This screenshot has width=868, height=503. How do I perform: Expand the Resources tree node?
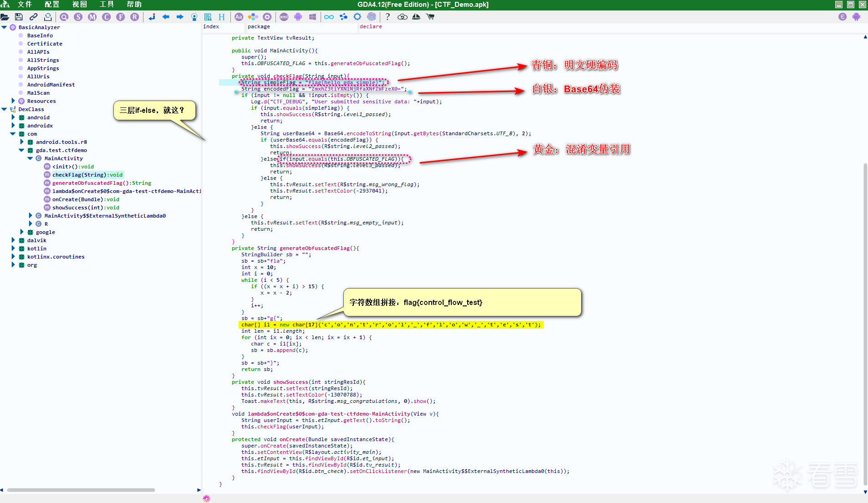coord(13,101)
